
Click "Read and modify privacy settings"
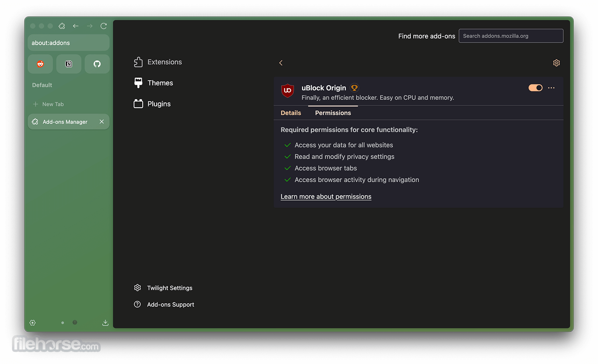click(344, 157)
